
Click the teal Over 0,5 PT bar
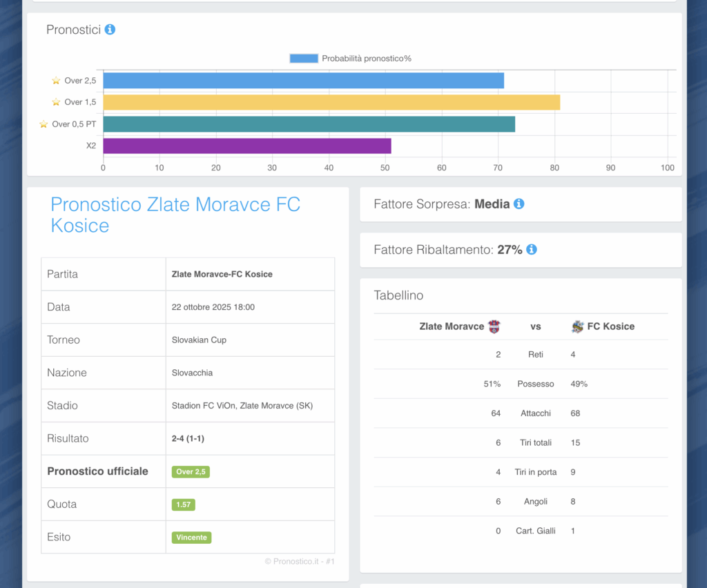tap(309, 124)
